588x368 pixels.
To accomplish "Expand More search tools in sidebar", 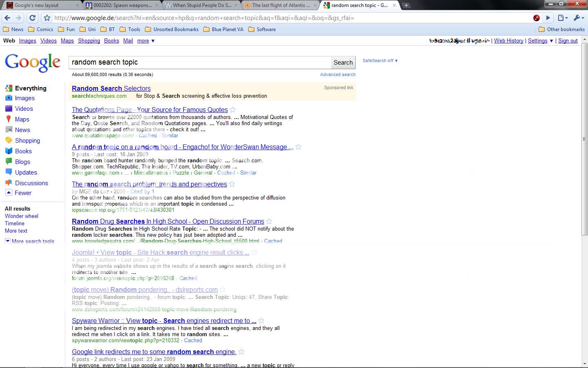I will (29, 241).
